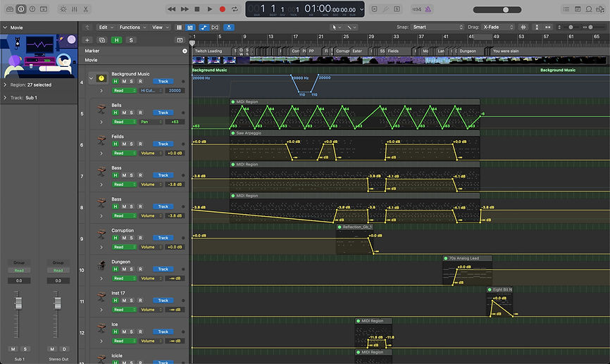Open the View menu in tracks area

click(x=161, y=27)
